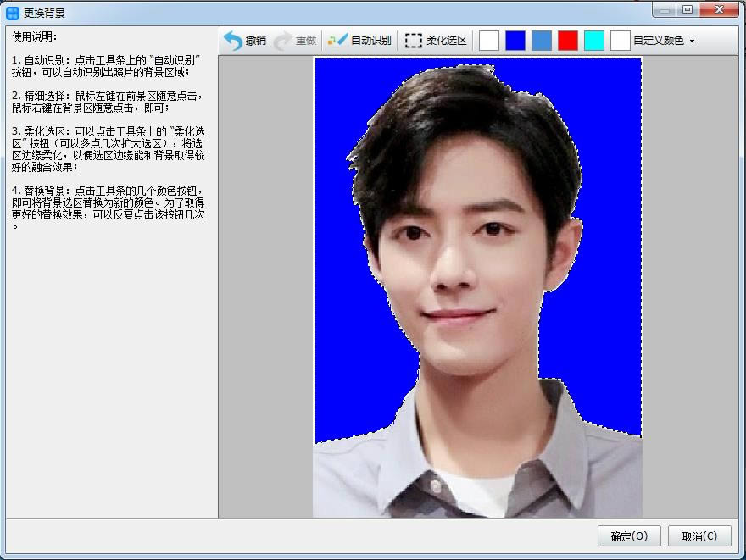Select the cyan color swatch

[x=593, y=41]
